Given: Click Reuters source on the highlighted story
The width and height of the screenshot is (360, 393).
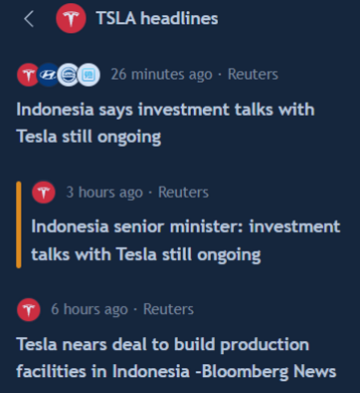Looking at the screenshot, I should coord(183,192).
